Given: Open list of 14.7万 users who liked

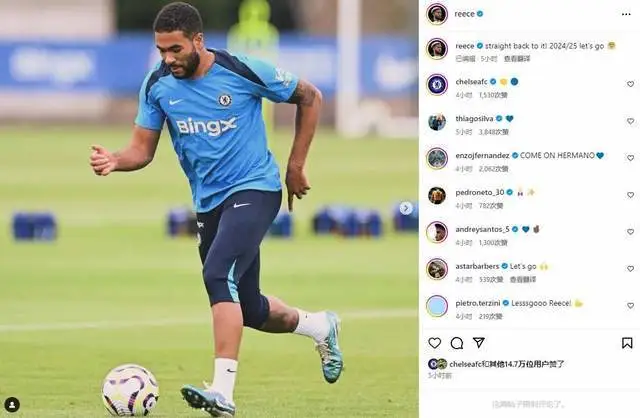Looking at the screenshot, I should (507, 364).
